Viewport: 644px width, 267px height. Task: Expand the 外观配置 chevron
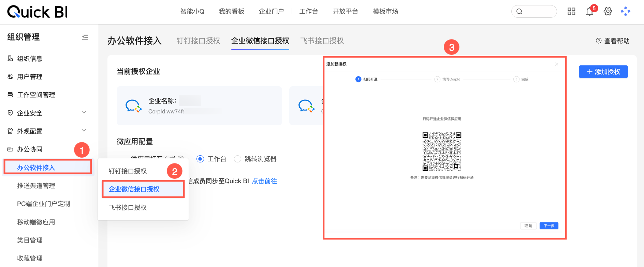click(x=84, y=130)
